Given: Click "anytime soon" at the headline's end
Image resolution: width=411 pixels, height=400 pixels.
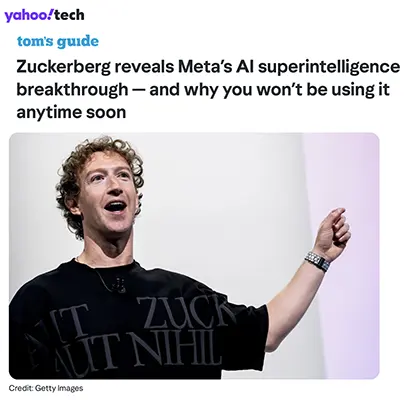Looking at the screenshot, I should click(71, 113).
